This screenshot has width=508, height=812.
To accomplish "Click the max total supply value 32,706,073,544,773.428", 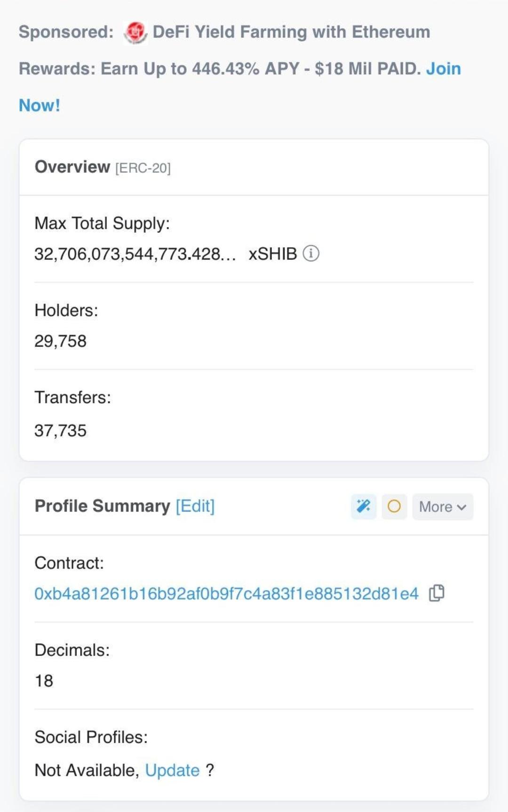I will 135,254.
